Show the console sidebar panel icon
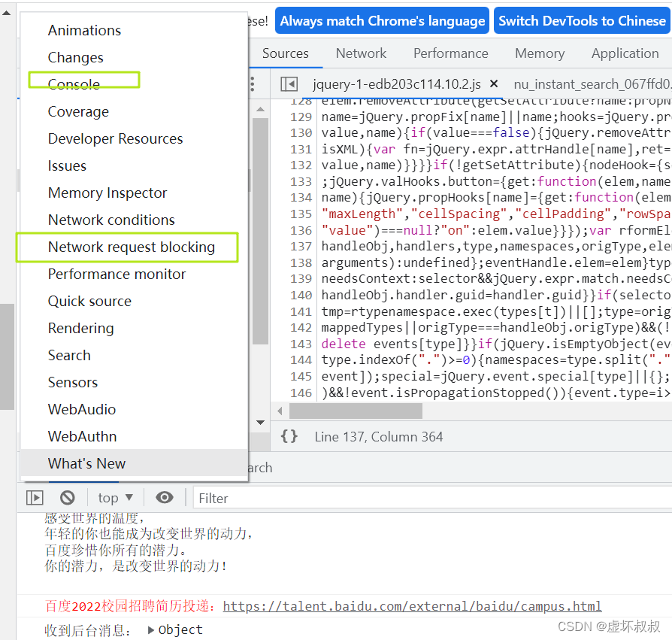Screen dimensions: 672x640 (35, 498)
